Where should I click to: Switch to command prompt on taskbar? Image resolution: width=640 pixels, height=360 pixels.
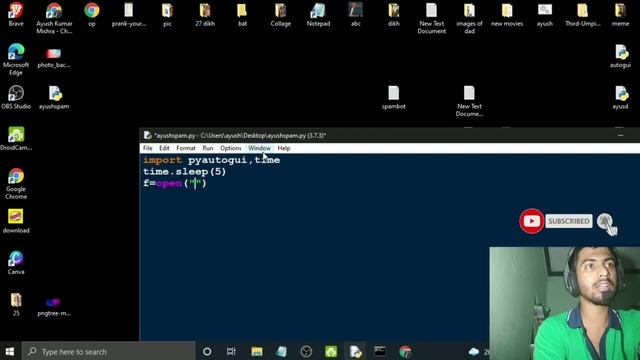pyautogui.click(x=380, y=351)
